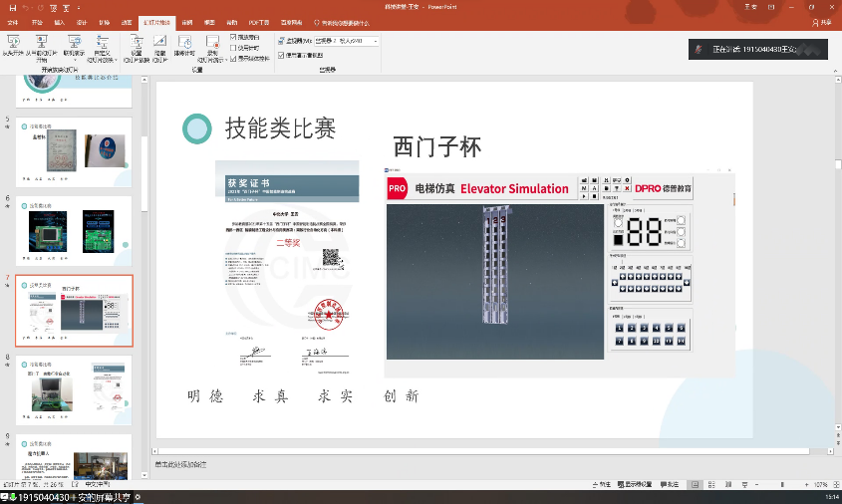Expand 自定义幻灯片放映 (Custom Slide Show) menu
Screen dimensions: 842x504
102,48
